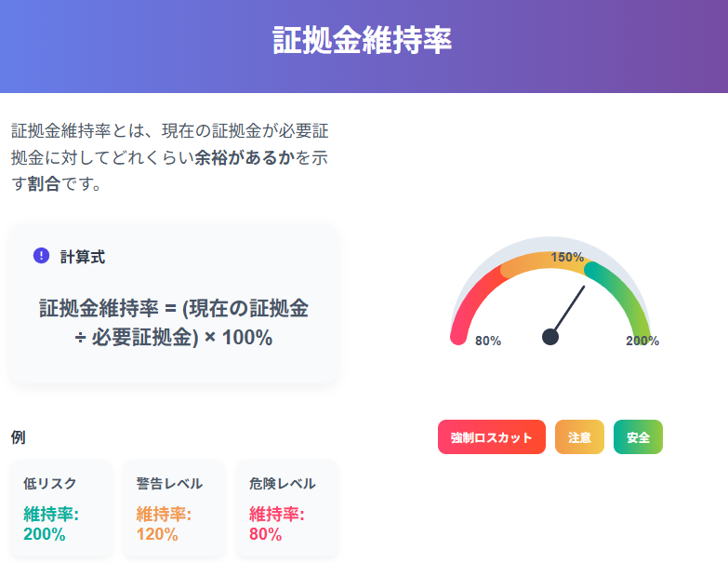Click the gauge needle pointer
The width and height of the screenshot is (728, 563).
click(x=570, y=308)
